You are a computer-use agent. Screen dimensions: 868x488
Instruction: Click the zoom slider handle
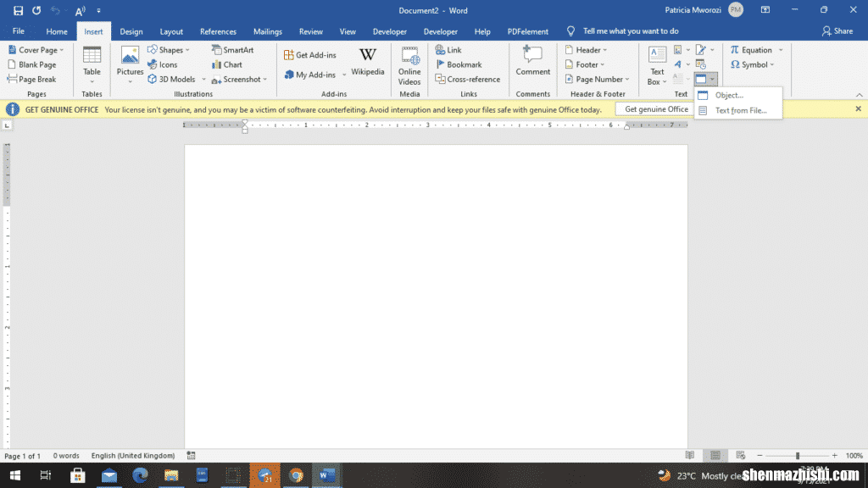pyautogui.click(x=798, y=455)
